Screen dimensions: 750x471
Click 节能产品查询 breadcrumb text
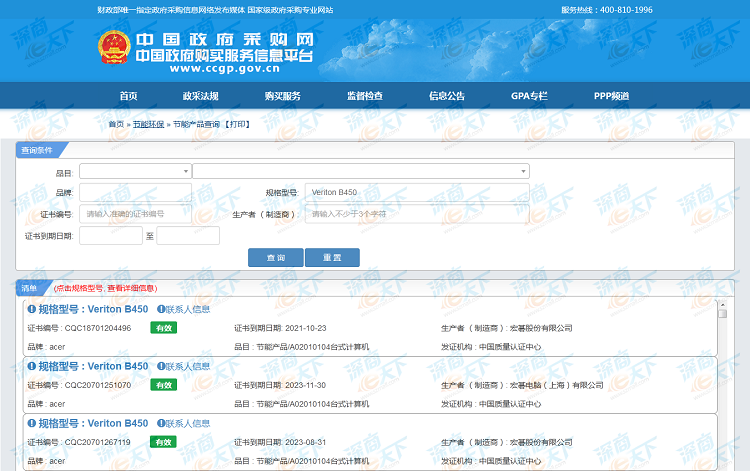pyautogui.click(x=196, y=124)
